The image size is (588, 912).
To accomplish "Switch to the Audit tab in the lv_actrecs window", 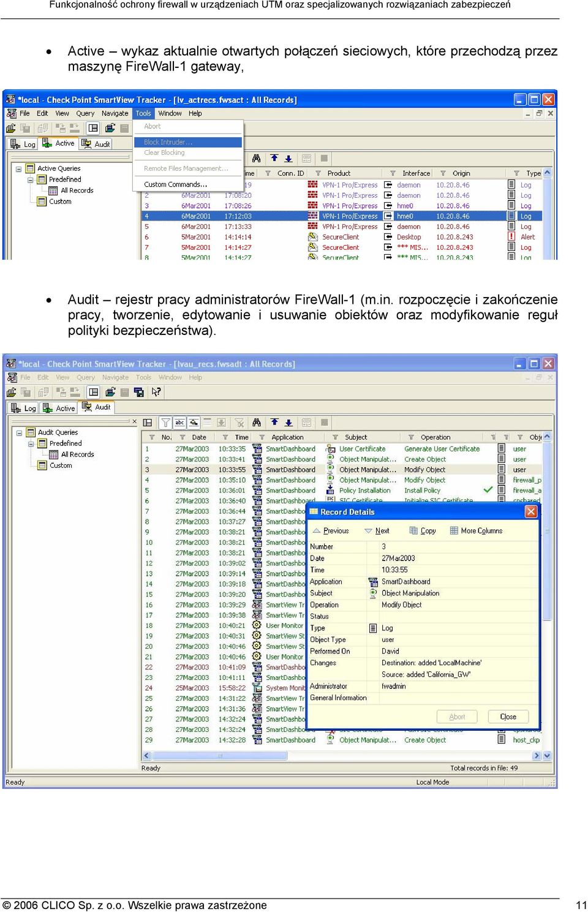I will coord(97,144).
